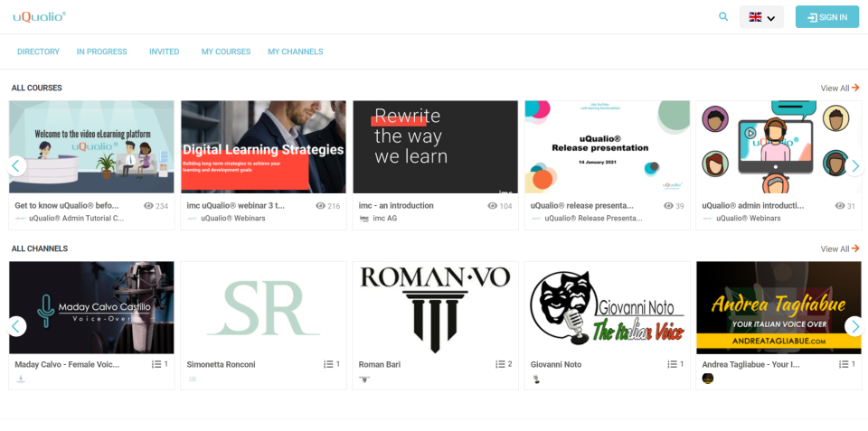
Task: Click Giovanni Noto microphone avatar icon
Action: point(536,379)
